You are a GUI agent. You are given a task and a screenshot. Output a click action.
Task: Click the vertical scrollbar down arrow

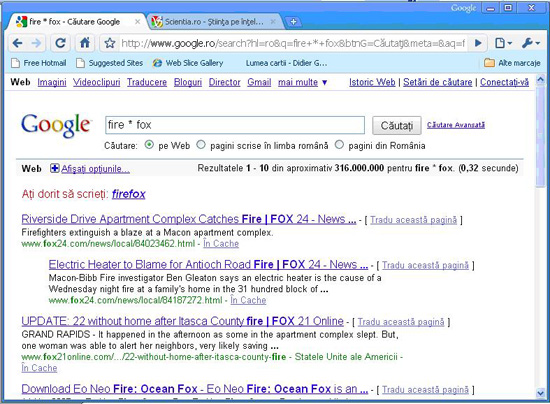pos(541,394)
